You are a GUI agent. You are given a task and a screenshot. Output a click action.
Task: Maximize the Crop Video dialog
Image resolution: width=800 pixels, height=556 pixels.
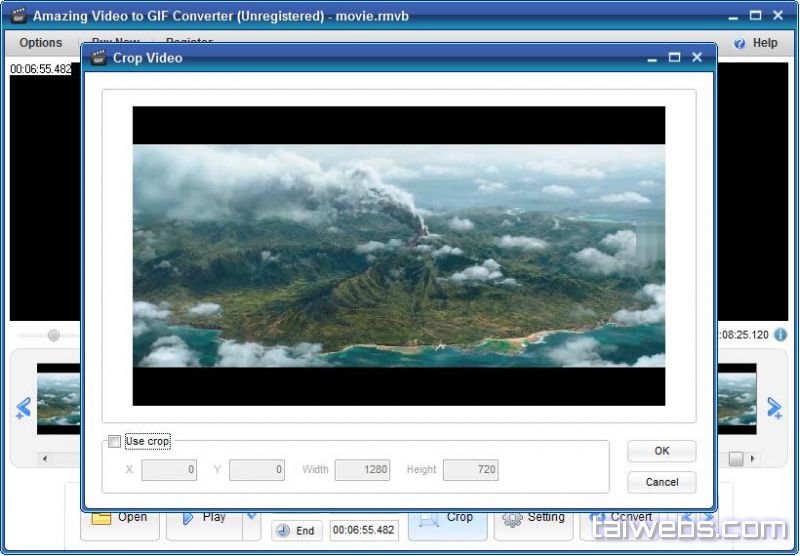tap(674, 58)
